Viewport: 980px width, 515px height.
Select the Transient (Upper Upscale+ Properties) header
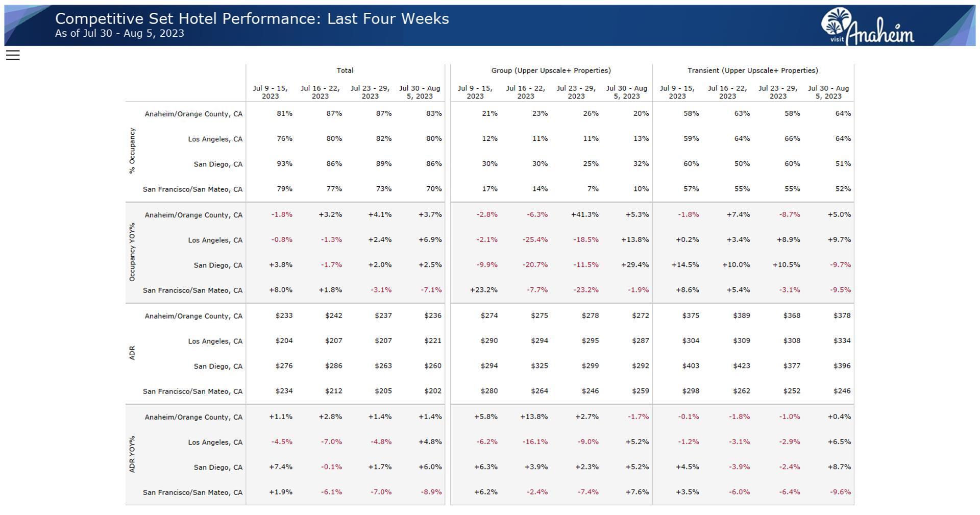[x=753, y=70]
